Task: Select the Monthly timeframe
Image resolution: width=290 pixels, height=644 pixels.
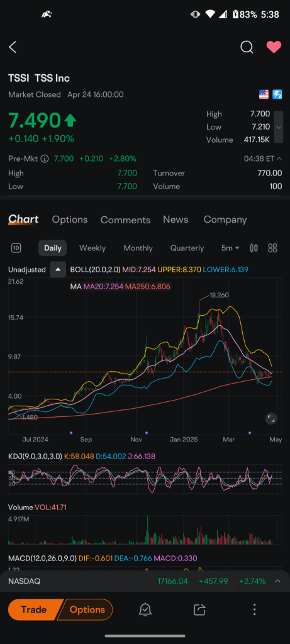Action: point(138,248)
